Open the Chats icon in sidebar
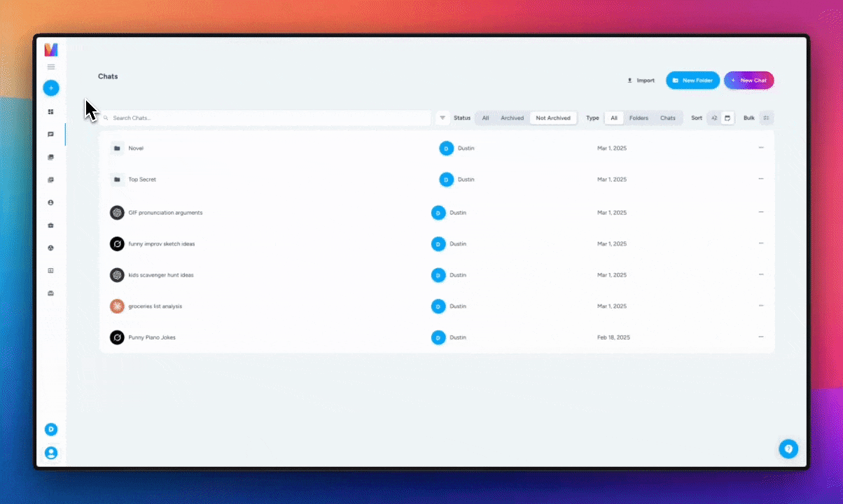843x504 pixels. [x=51, y=134]
